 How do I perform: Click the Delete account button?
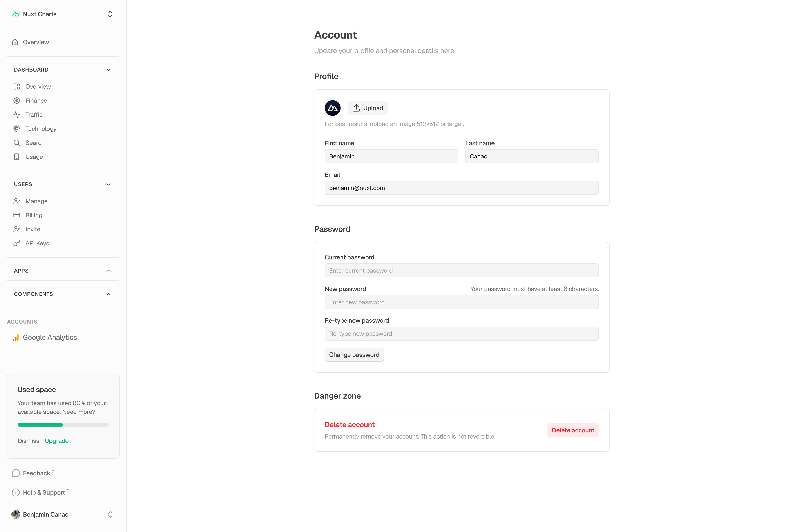[x=573, y=430]
